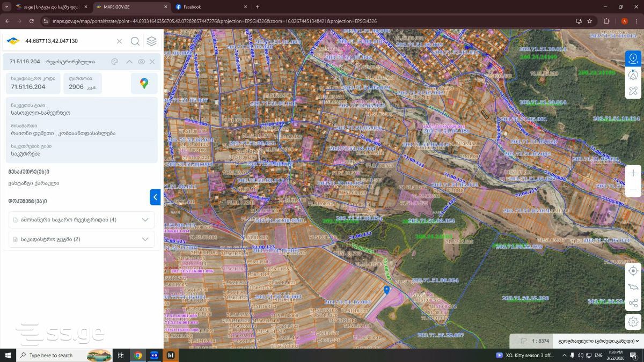
Task: Click the search magnifier icon
Action: (x=135, y=41)
